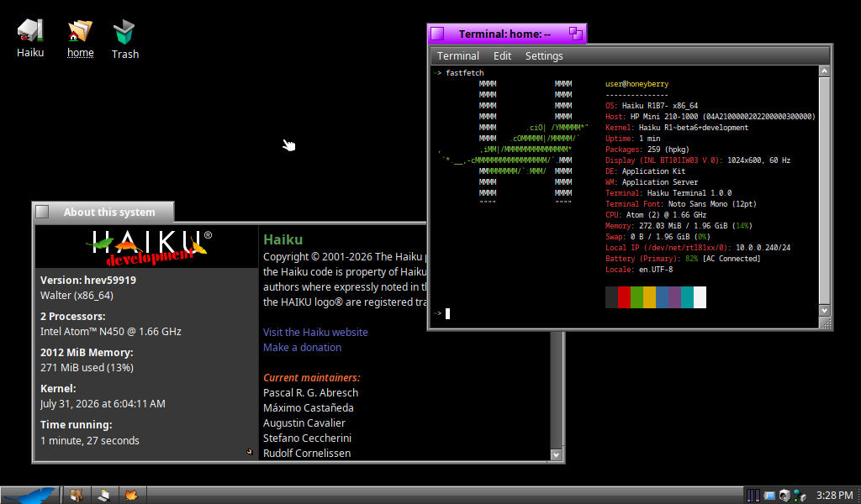Screen dimensions: 861x504
Task: Switch to About System Deskbar leaf icon
Action: (x=130, y=496)
